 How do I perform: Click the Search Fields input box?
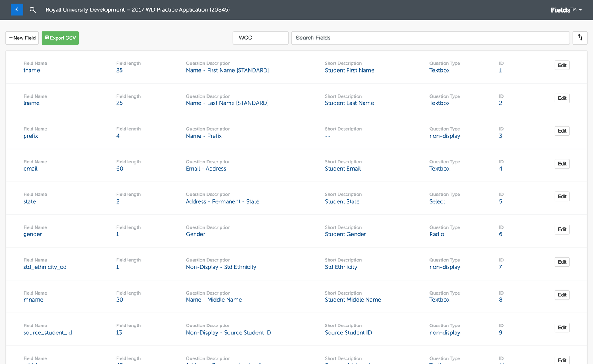[430, 38]
